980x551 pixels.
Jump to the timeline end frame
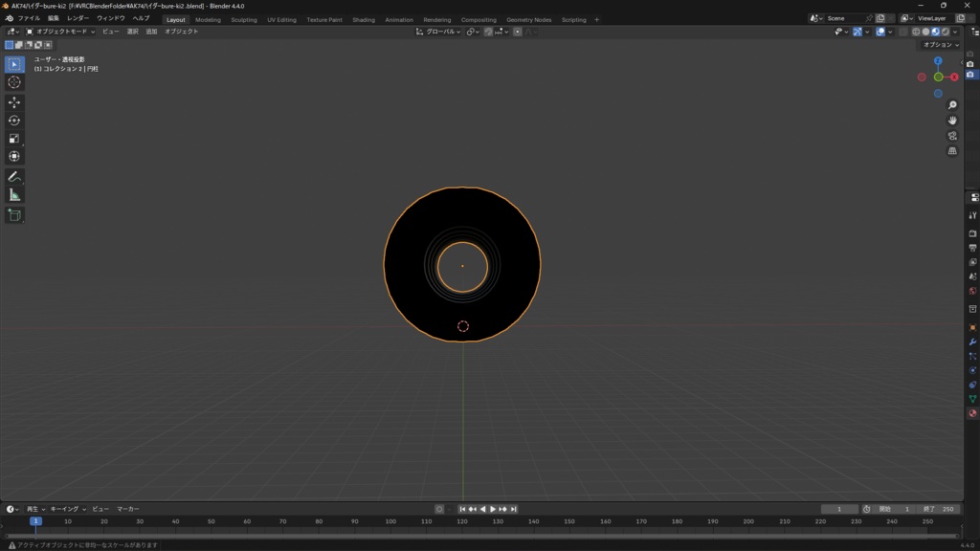click(x=514, y=509)
